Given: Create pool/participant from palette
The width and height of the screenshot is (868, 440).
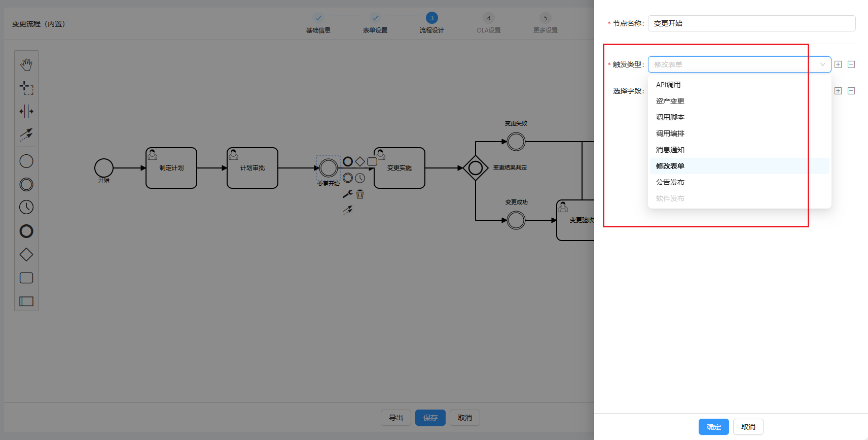Looking at the screenshot, I should click(26, 301).
